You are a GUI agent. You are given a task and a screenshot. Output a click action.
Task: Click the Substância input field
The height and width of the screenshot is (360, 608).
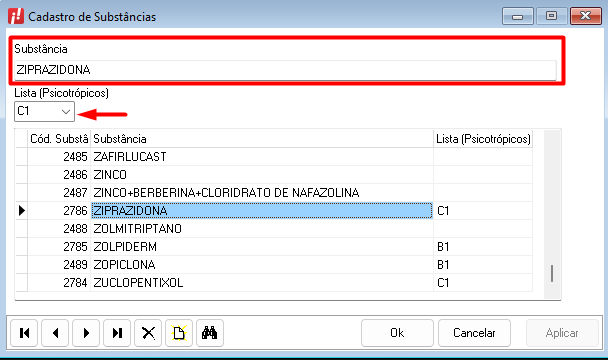[285, 70]
